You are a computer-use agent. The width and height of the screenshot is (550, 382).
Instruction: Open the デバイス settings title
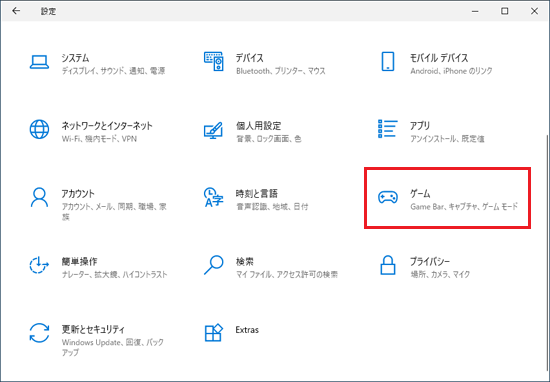click(x=249, y=58)
